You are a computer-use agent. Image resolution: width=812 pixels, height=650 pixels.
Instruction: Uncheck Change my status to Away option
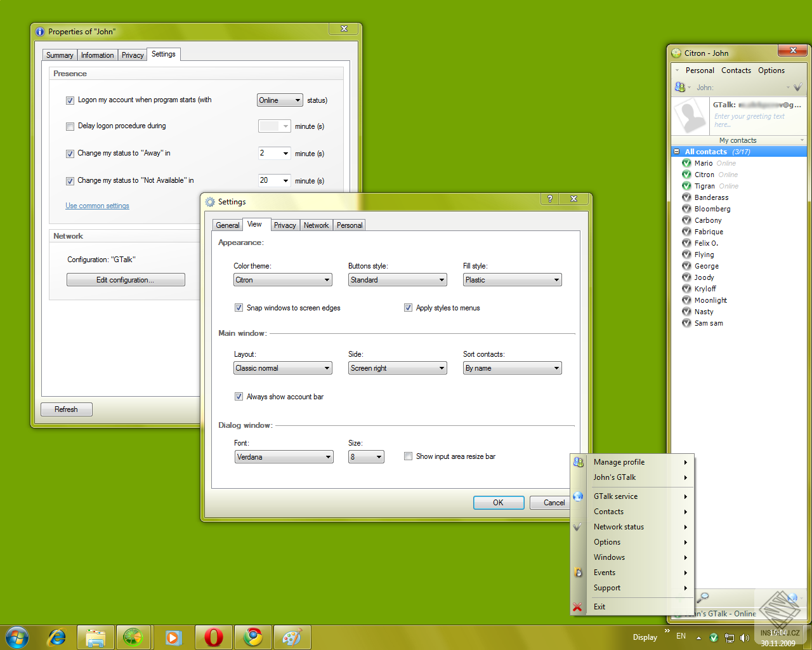(70, 153)
